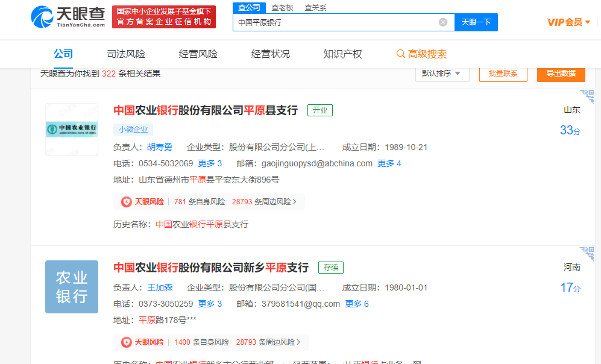Select the 查公司 search tab
This screenshot has height=364, width=601.
(249, 7)
